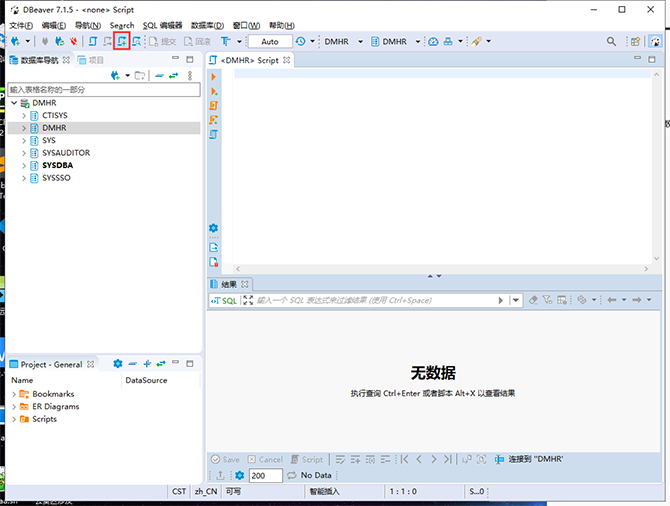Screen dimensions: 670x506
Task: Click the SQL button in results filter
Action: click(x=224, y=300)
